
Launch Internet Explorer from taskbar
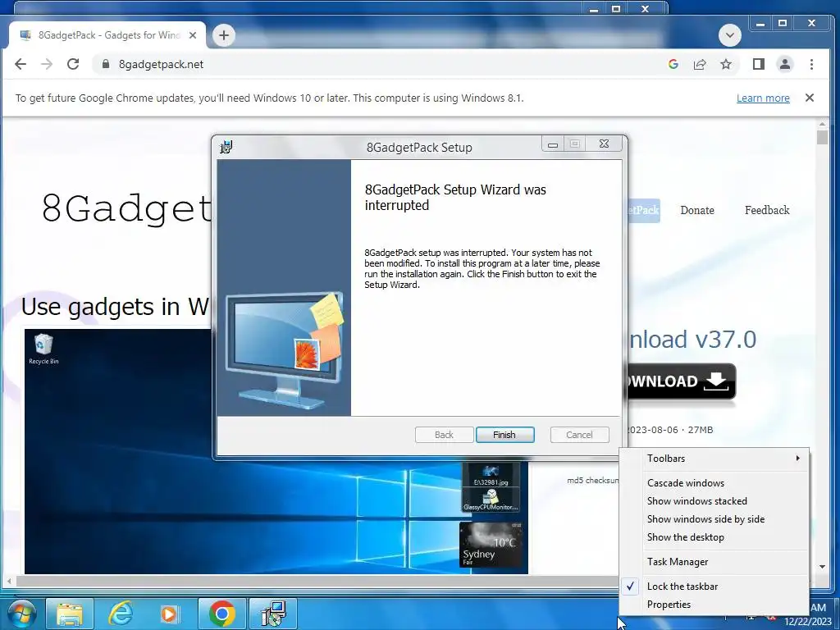coord(121,614)
